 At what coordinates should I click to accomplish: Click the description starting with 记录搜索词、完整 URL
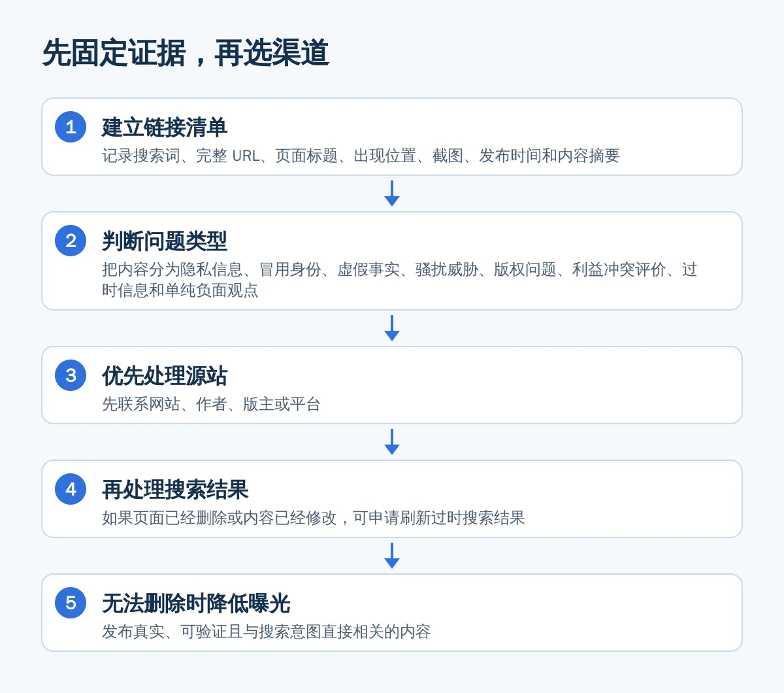click(x=361, y=156)
